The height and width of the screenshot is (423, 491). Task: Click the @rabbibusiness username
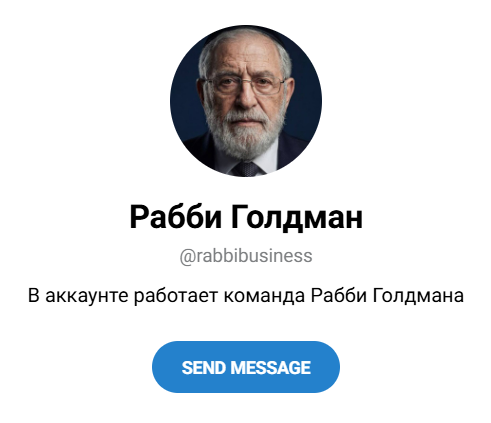pos(246,256)
